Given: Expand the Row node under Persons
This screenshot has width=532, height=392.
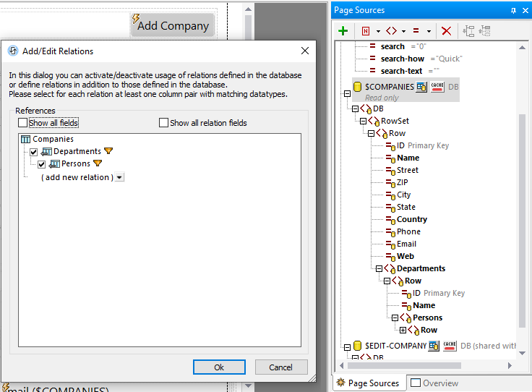Looking at the screenshot, I should pyautogui.click(x=403, y=330).
